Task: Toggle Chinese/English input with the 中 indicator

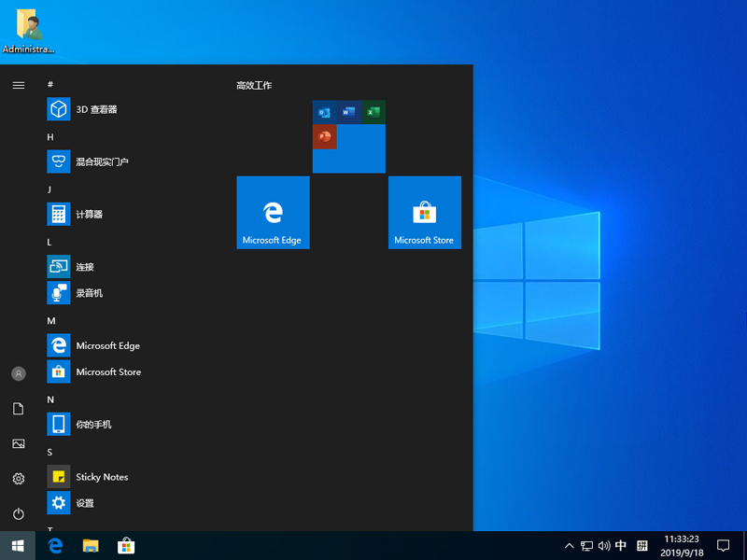Action: [622, 546]
